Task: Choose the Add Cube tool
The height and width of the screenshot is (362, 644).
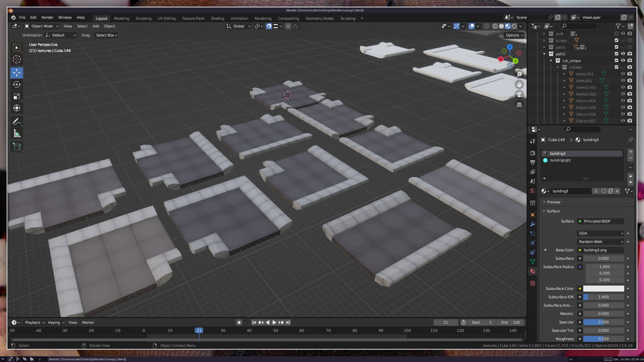Action: pos(16,146)
